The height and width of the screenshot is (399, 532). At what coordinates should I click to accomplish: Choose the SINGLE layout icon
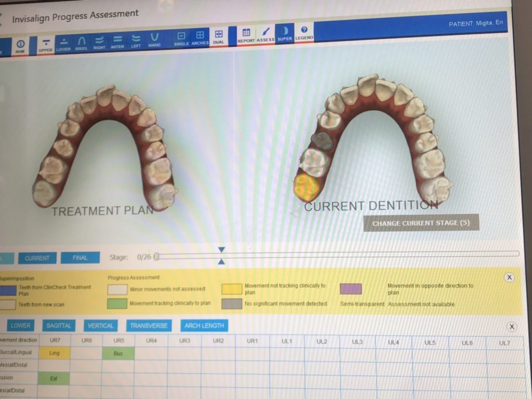[x=181, y=38]
